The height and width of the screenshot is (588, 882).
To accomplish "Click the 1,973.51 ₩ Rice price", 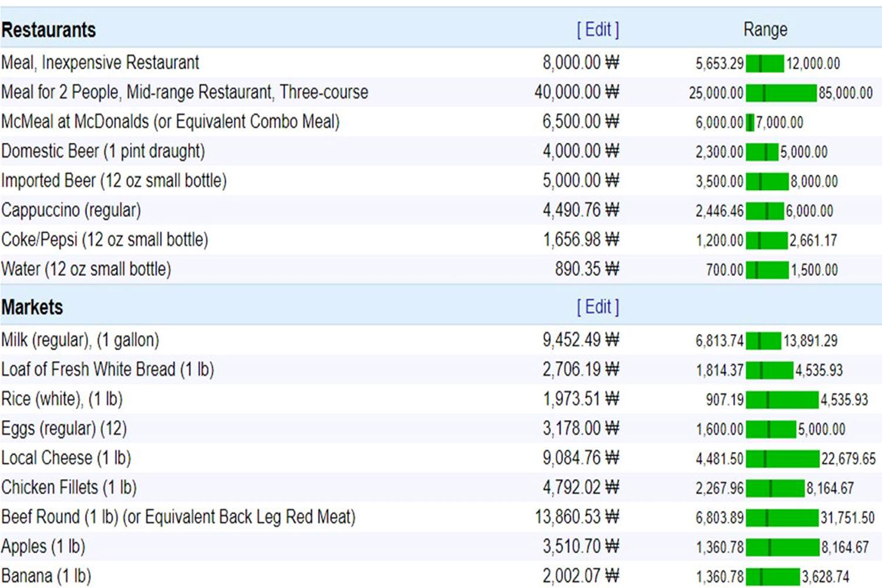I will click(x=581, y=399).
